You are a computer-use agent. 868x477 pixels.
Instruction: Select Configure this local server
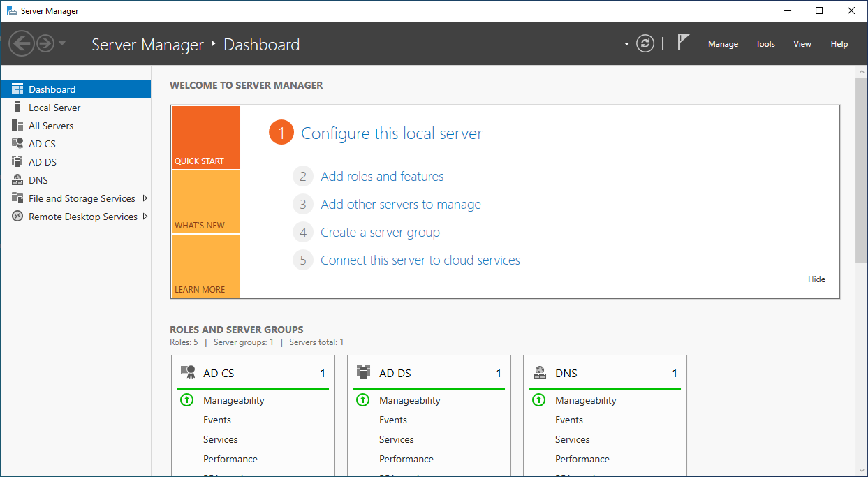pyautogui.click(x=391, y=133)
